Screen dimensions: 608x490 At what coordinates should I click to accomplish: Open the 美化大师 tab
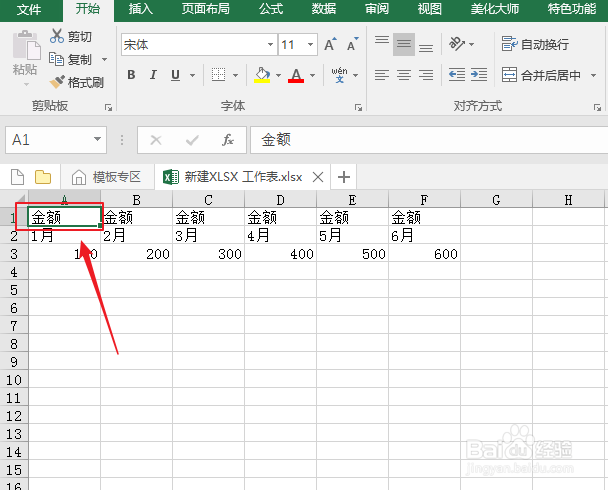495,9
